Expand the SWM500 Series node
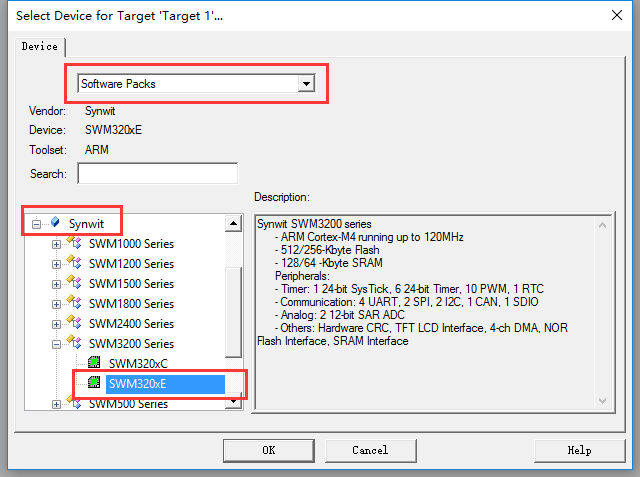 (56, 404)
